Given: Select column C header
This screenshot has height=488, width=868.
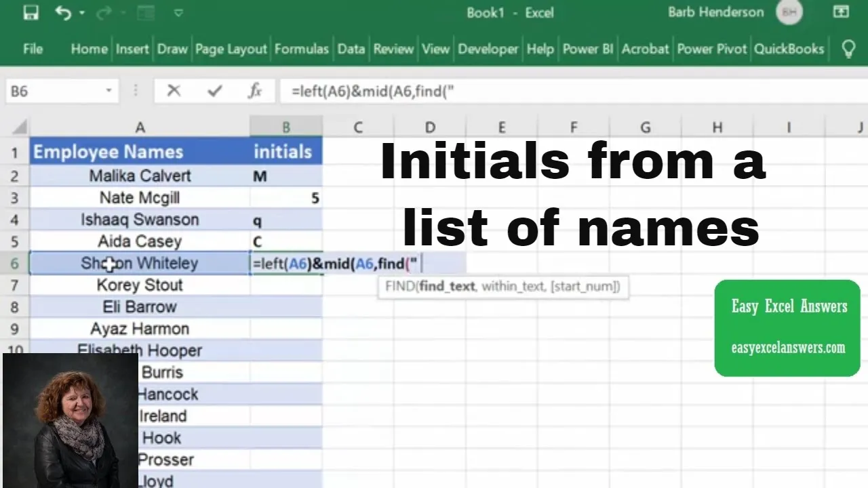Looking at the screenshot, I should point(358,127).
